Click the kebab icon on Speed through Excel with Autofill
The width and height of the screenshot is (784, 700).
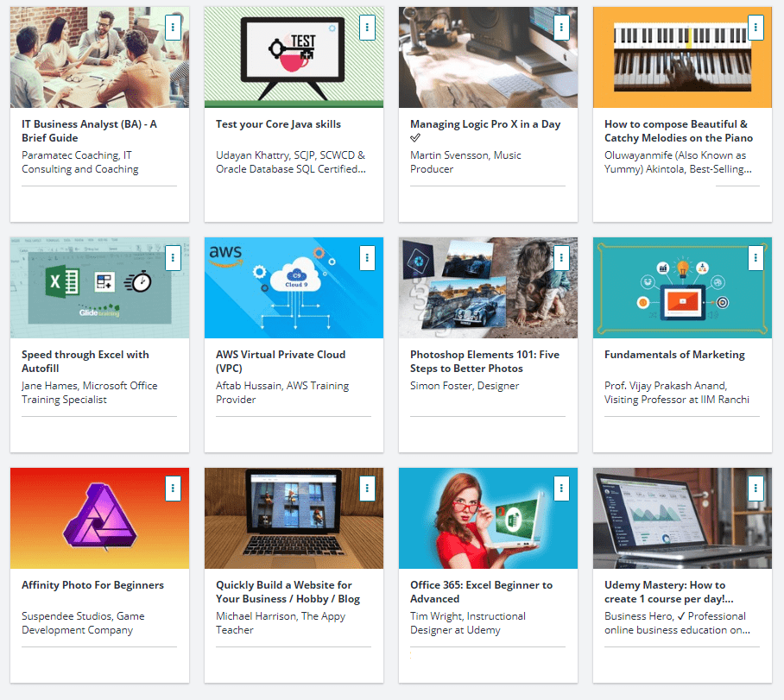[x=173, y=257]
